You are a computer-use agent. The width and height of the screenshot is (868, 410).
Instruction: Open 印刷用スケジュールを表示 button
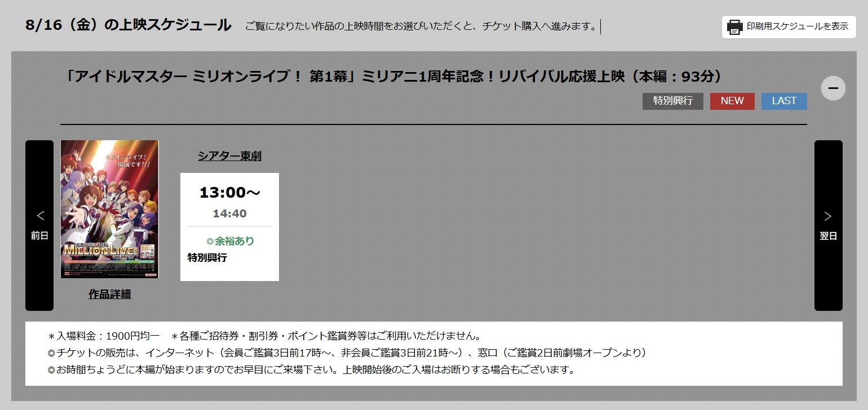pyautogui.click(x=789, y=27)
